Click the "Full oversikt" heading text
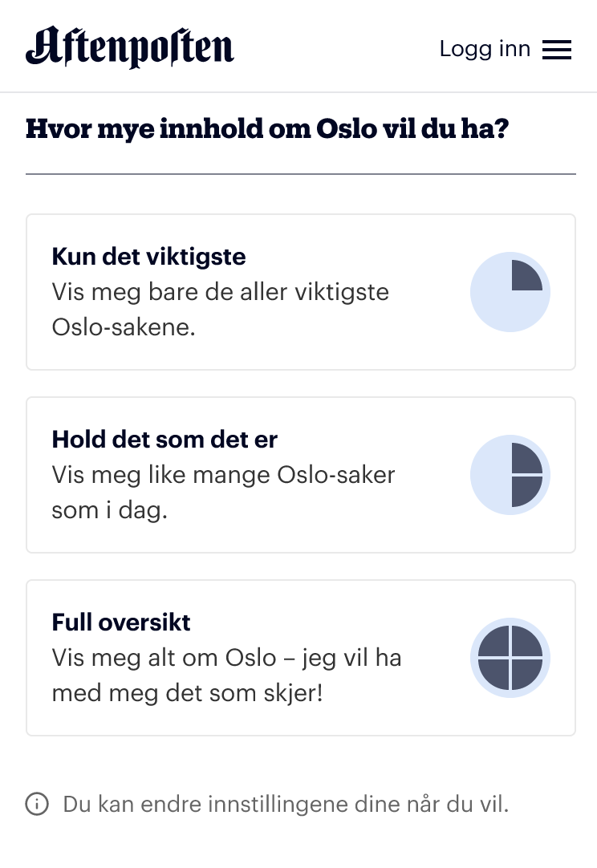 pyautogui.click(x=121, y=623)
